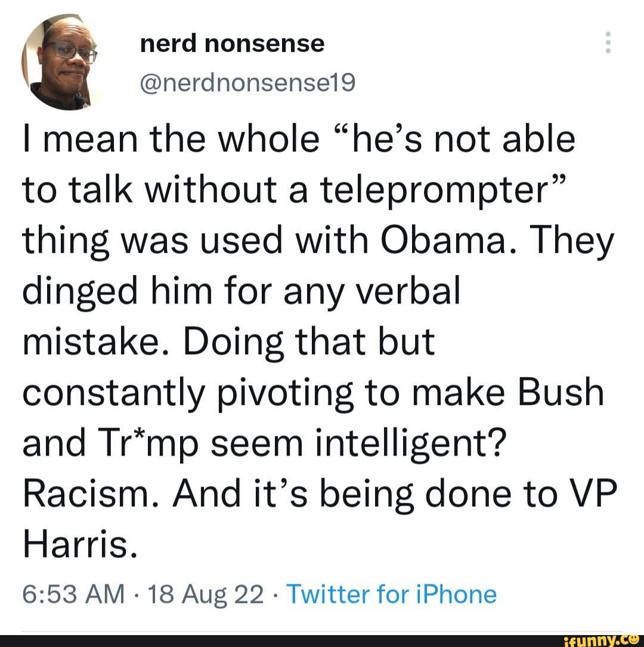
Task: Click "Tr*mp" in the tweet text
Action: pos(135,445)
